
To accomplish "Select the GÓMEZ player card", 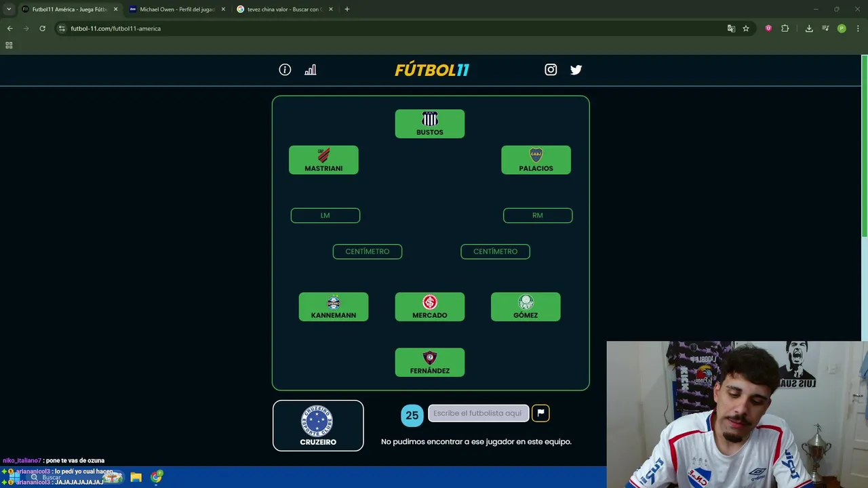I will tap(526, 307).
